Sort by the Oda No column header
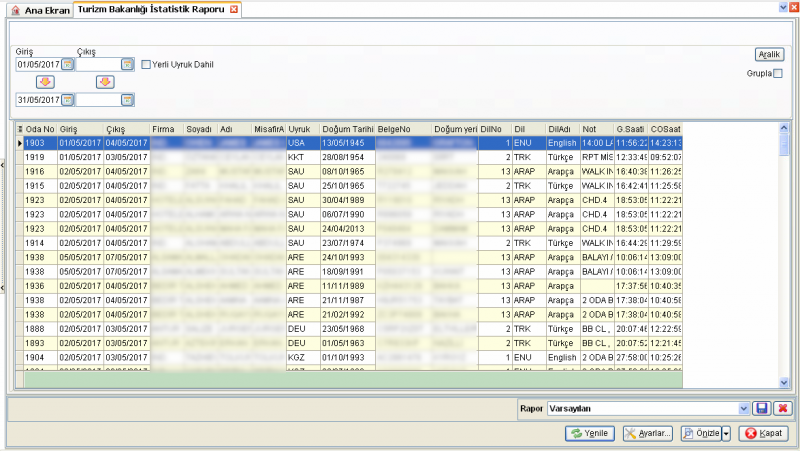Screen dimensions: 800x451 [x=40, y=129]
